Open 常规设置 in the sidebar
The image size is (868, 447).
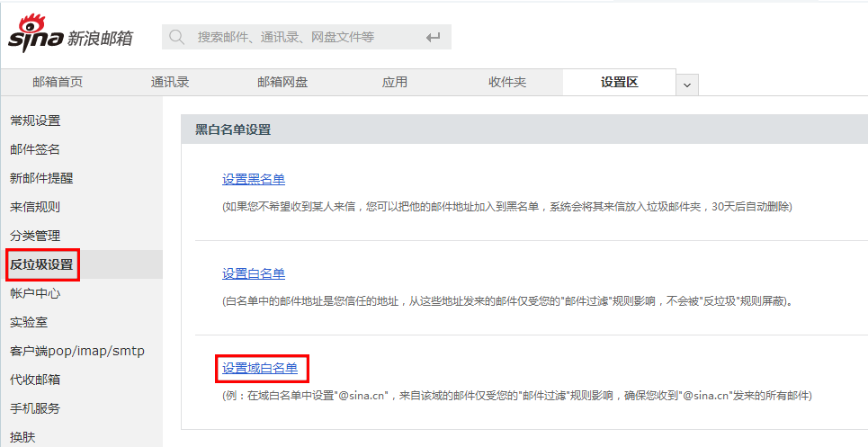pyautogui.click(x=35, y=121)
